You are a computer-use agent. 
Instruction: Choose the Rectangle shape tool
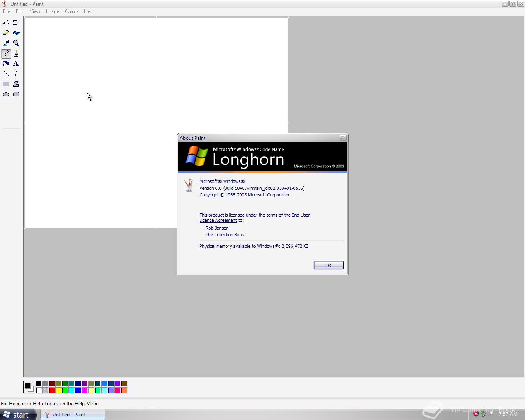click(x=6, y=84)
